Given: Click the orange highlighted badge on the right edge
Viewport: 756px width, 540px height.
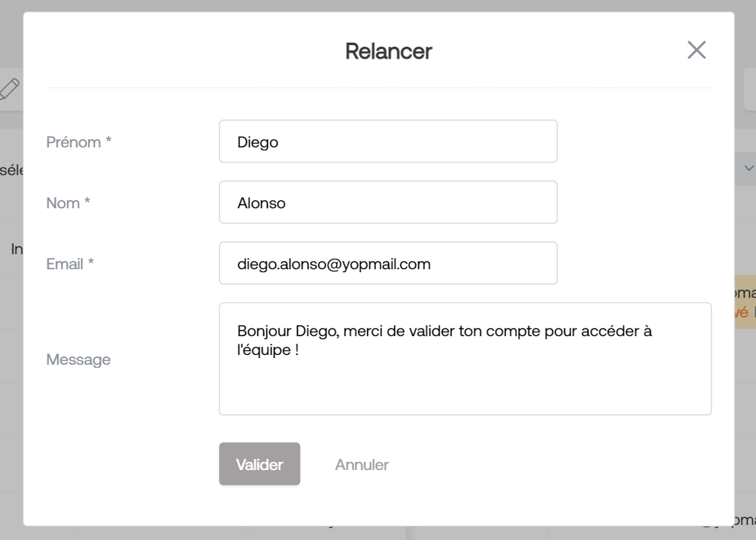Looking at the screenshot, I should click(x=745, y=302).
